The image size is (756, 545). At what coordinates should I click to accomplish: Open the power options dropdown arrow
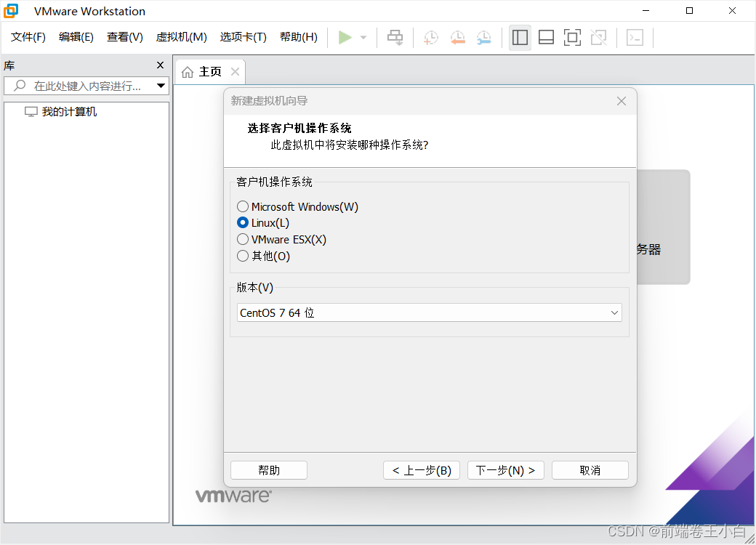(x=363, y=37)
